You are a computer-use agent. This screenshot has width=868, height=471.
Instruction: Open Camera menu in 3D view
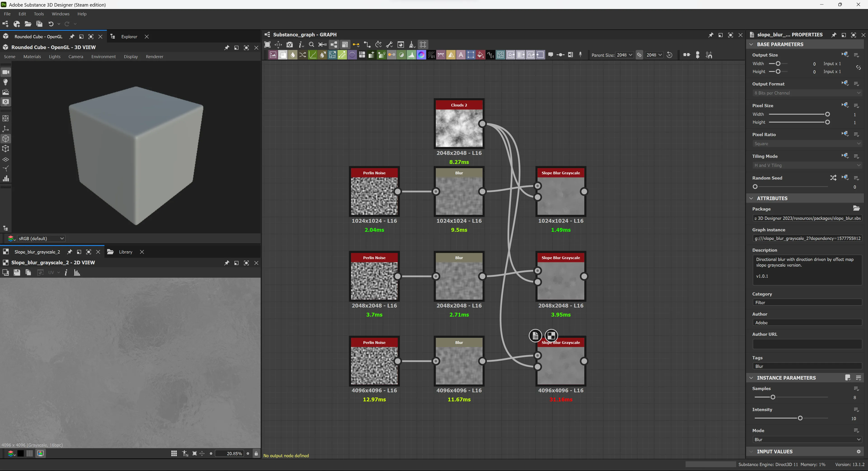[x=76, y=57]
